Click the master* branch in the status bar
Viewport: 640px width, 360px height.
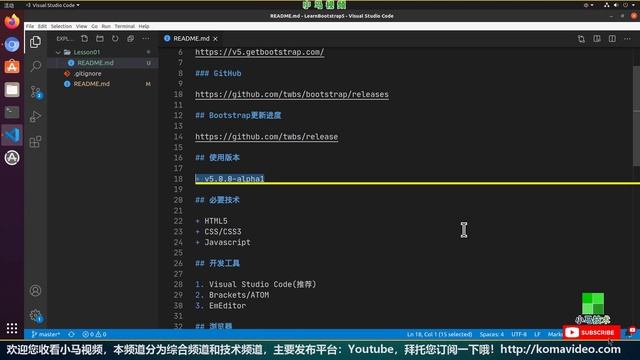click(x=46, y=334)
